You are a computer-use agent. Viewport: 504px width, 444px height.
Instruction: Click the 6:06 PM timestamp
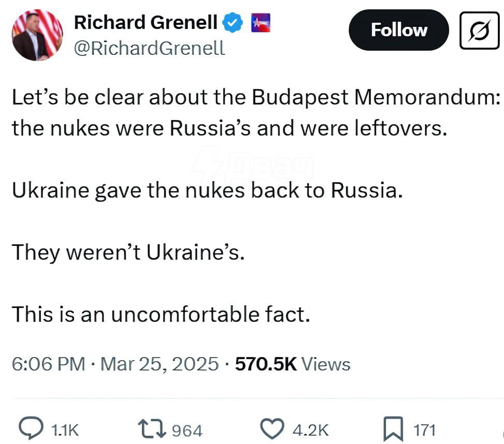[x=48, y=364]
